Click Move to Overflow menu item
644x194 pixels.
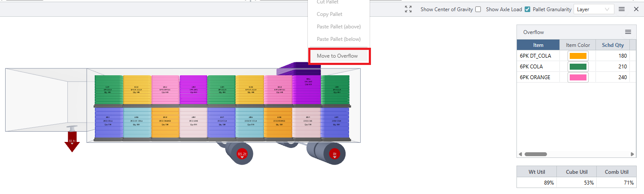[339, 56]
